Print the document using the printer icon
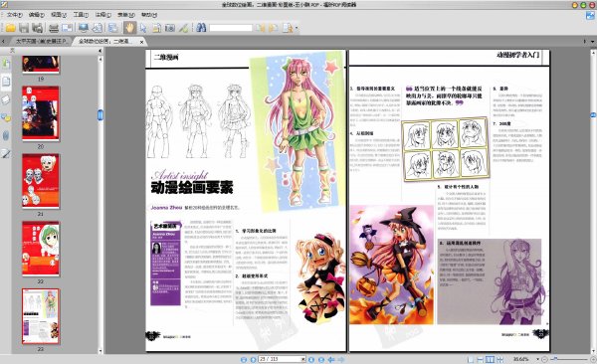This screenshot has width=597, height=364. (x=54, y=28)
